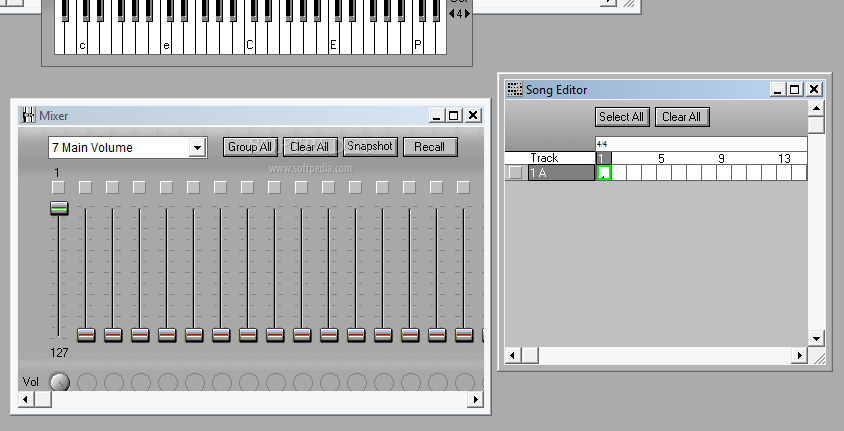Click the Song Editor grid title icon

point(515,89)
